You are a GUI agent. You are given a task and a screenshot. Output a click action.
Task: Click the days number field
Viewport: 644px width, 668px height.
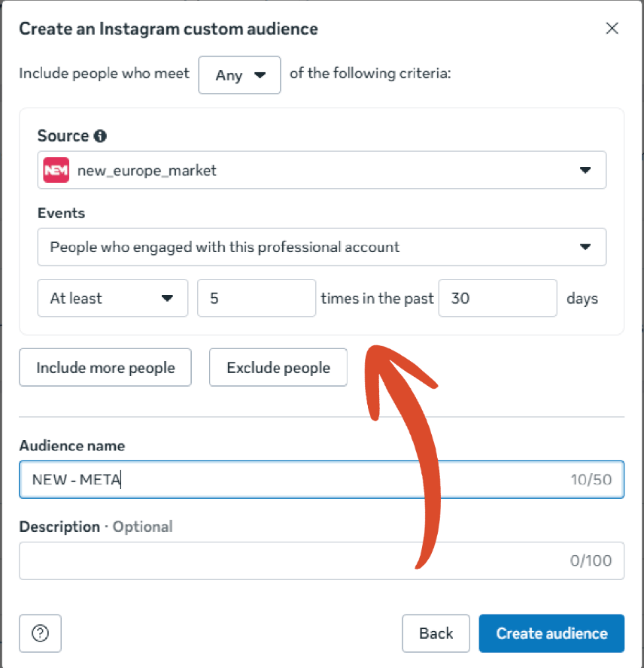click(497, 298)
